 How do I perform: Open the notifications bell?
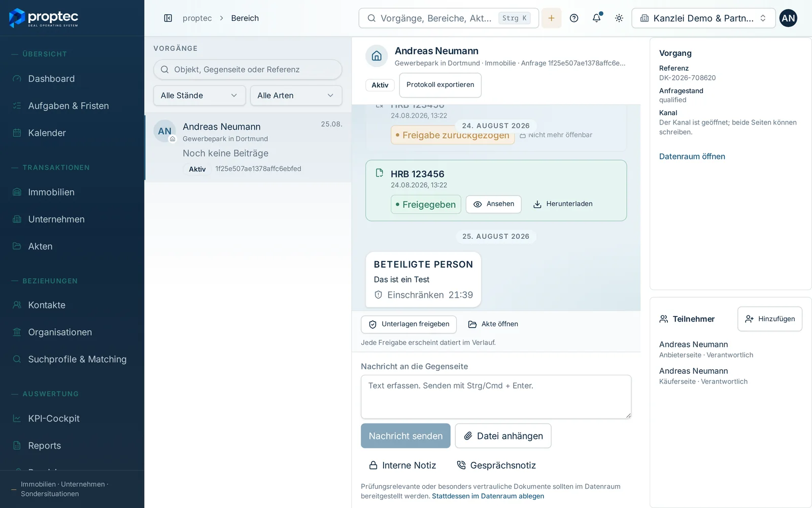(597, 18)
